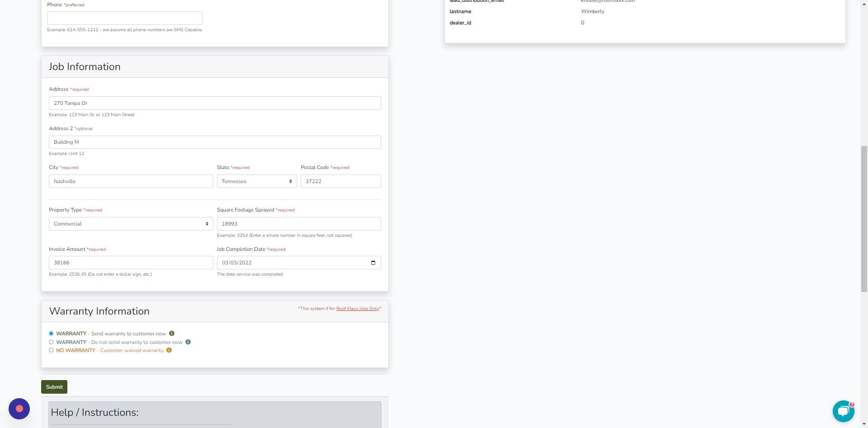Click the City field showing Nashville
The image size is (868, 428).
point(131,181)
